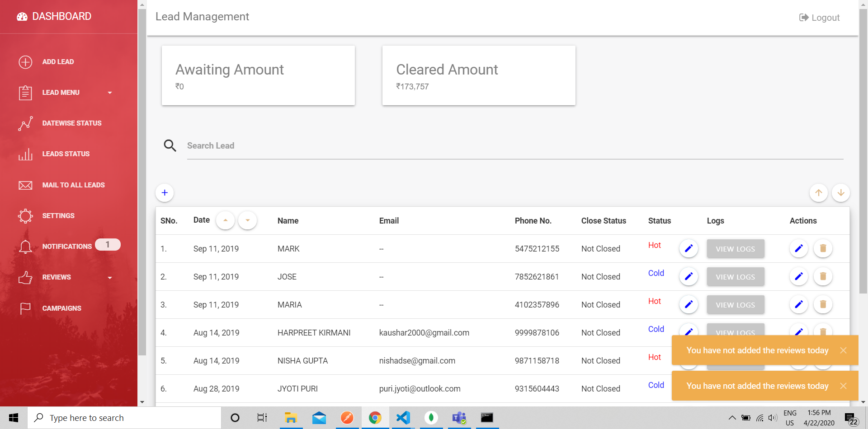Delete MARIA lead with trash icon
Image resolution: width=868 pixels, height=429 pixels.
tap(823, 304)
